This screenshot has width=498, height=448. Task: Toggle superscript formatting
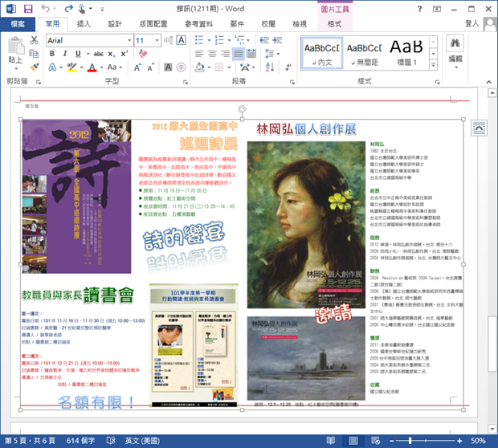pyautogui.click(x=124, y=54)
